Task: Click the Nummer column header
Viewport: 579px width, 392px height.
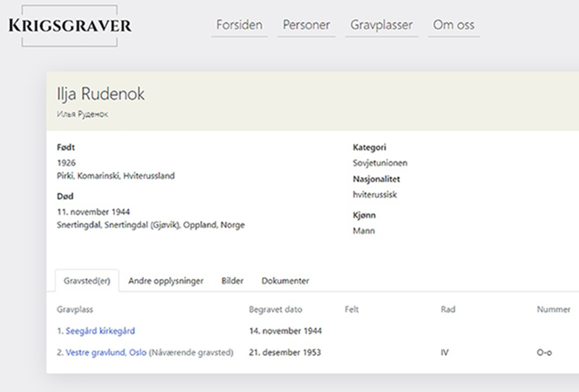Action: click(x=553, y=309)
